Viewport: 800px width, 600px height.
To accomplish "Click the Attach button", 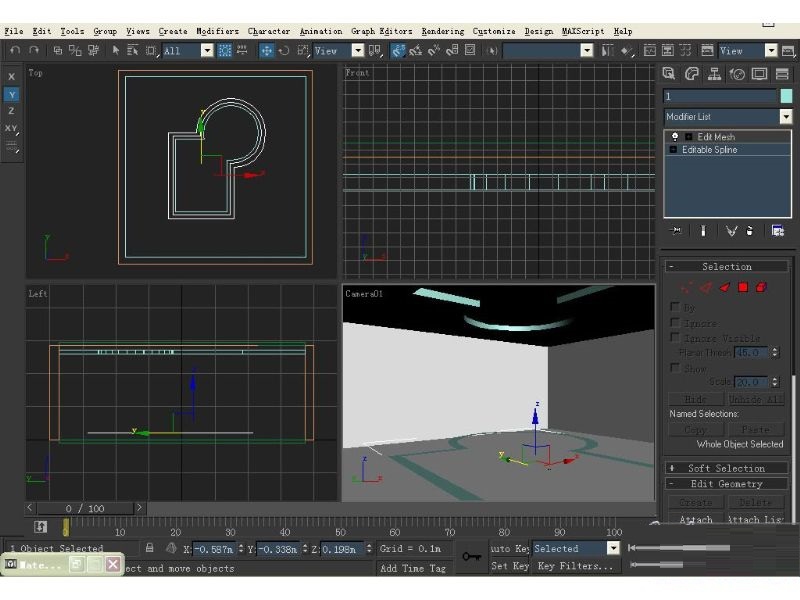I will 696,519.
